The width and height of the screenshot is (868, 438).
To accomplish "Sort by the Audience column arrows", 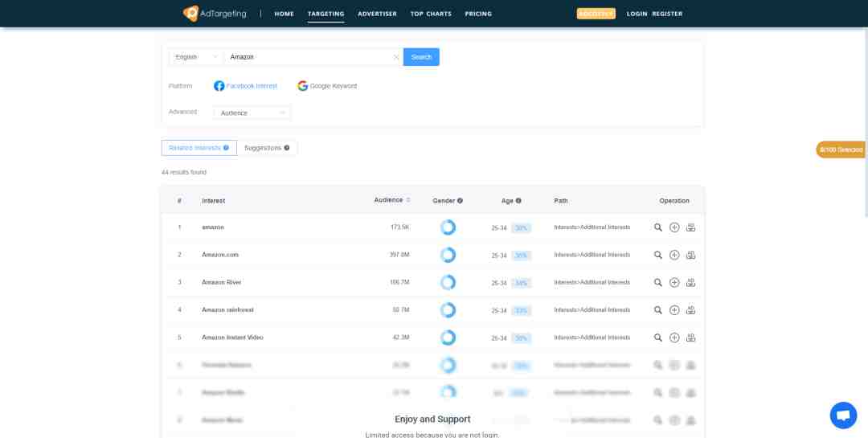I will pyautogui.click(x=408, y=200).
